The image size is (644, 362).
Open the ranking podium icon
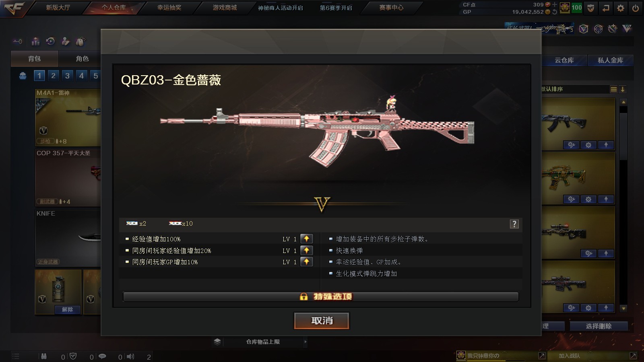(x=36, y=41)
